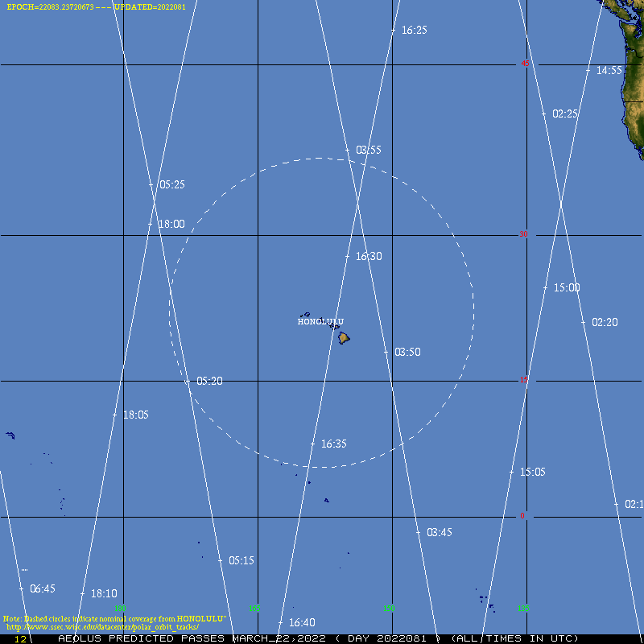The height and width of the screenshot is (644, 644).
Task: Click the red 15 latitude label
Action: pyautogui.click(x=524, y=380)
